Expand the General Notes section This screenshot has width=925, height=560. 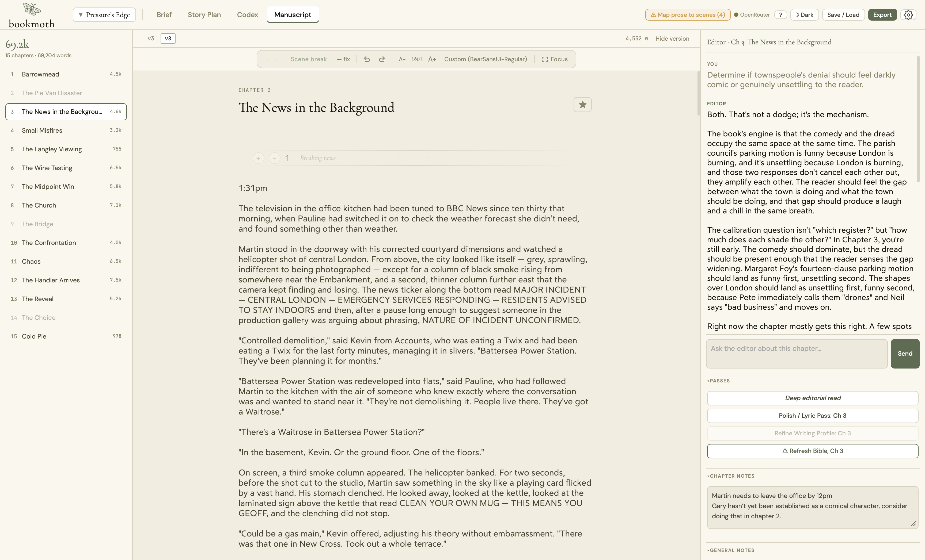tap(730, 550)
